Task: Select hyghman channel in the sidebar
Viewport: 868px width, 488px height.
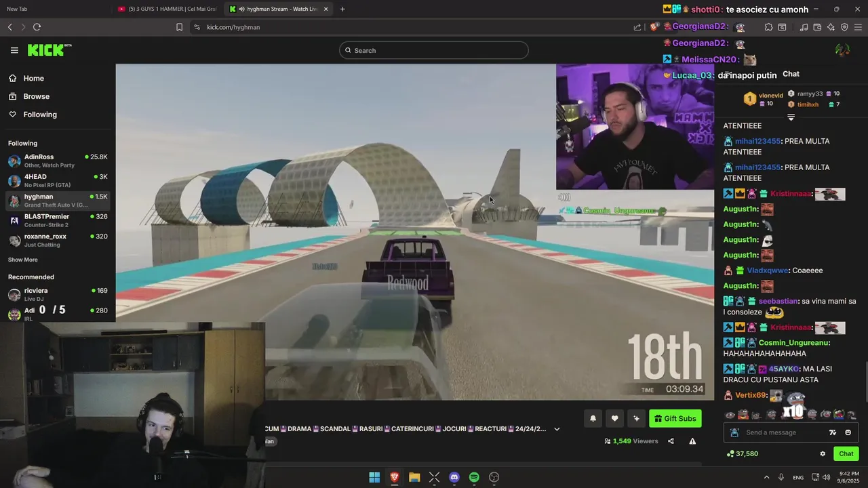Action: [x=58, y=201]
